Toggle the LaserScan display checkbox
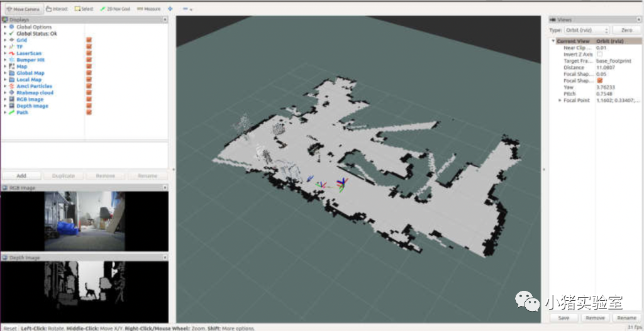 (x=89, y=53)
